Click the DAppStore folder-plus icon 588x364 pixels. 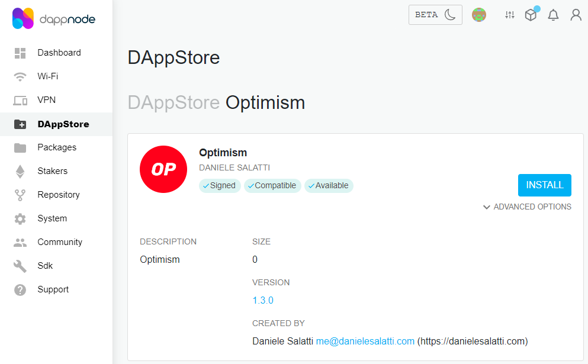(x=20, y=124)
